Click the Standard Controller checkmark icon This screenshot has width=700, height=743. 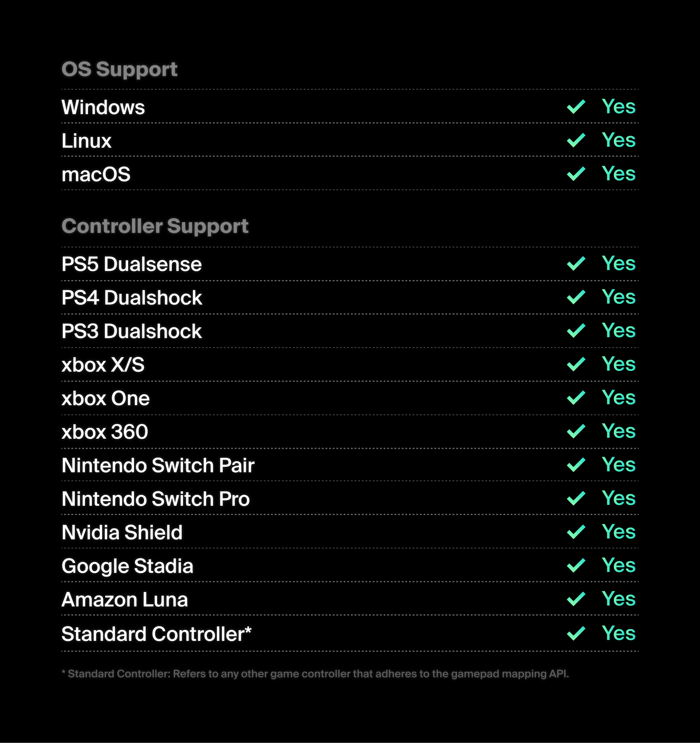pyautogui.click(x=576, y=633)
